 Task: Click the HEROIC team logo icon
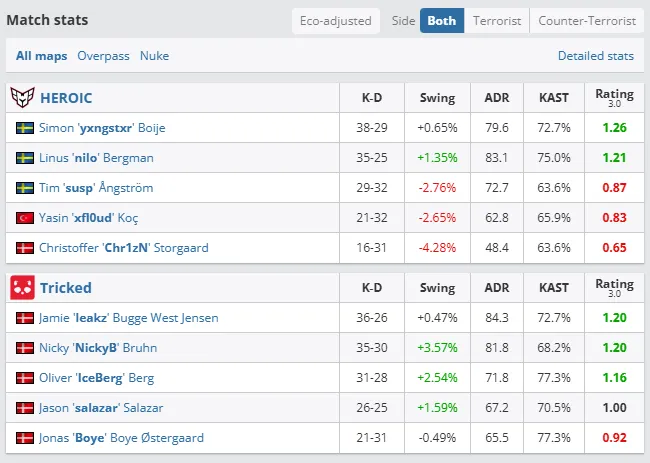[x=23, y=98]
